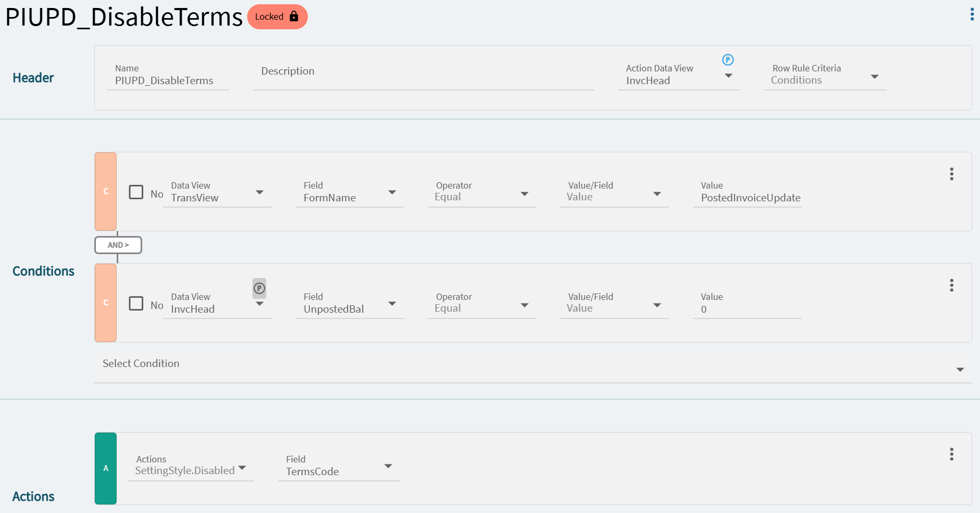980x513 pixels.
Task: Open the page-level three-dot menu beside the title
Action: point(972,15)
